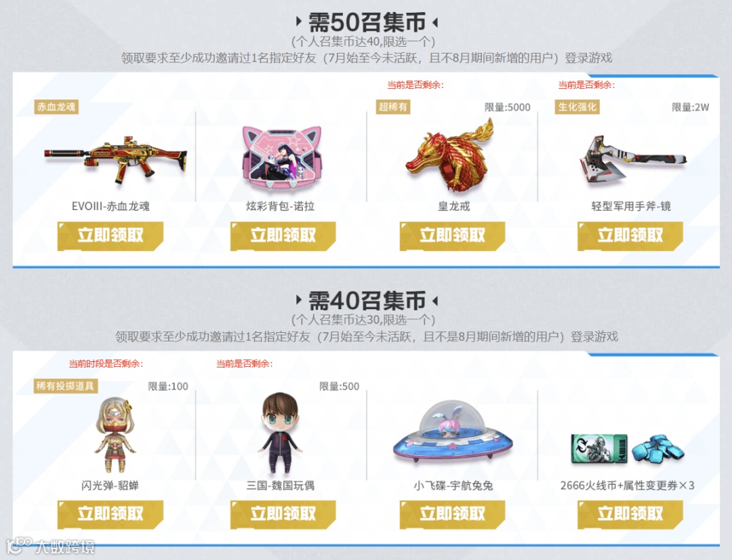The height and width of the screenshot is (560, 732).
Task: Select the 轻型军用手斧-镜 axe icon
Action: click(632, 160)
